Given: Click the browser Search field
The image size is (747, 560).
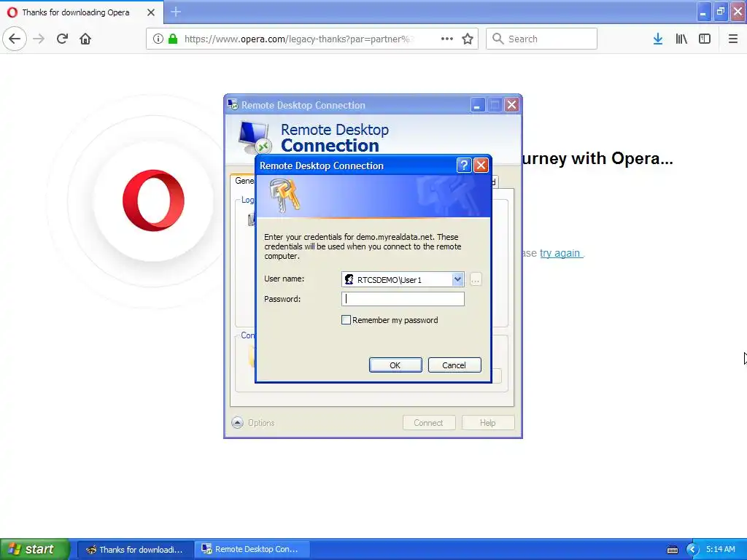Looking at the screenshot, I should pos(542,39).
